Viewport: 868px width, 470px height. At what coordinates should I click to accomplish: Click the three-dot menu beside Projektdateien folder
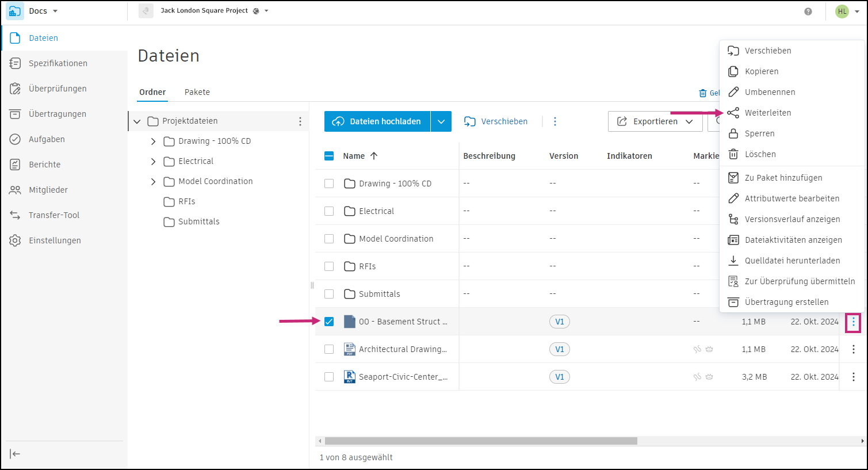pyautogui.click(x=300, y=121)
